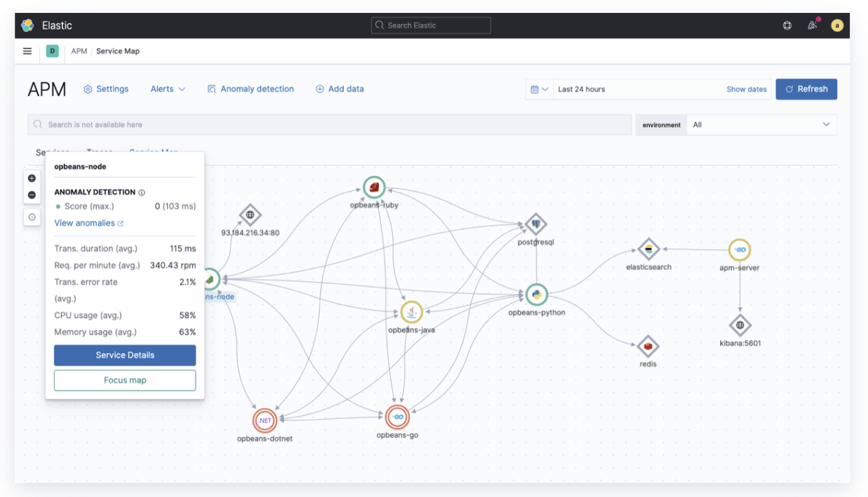Open the newsfeed party icon
This screenshot has height=497, width=868.
pyautogui.click(x=813, y=26)
